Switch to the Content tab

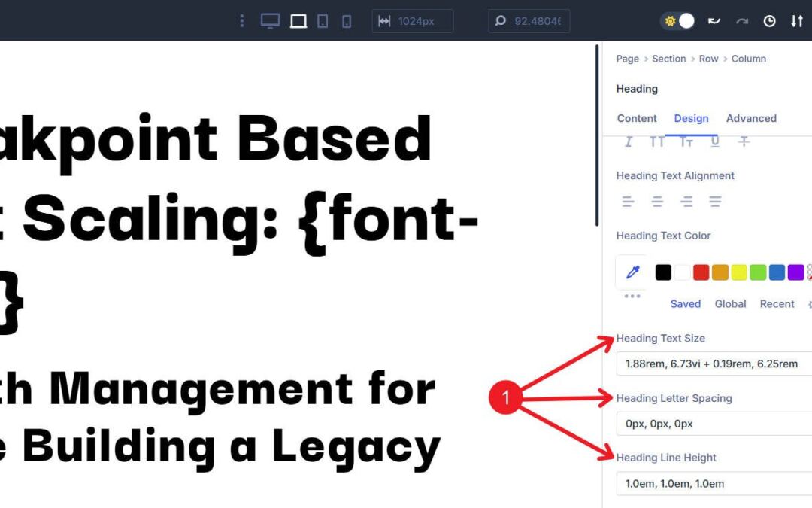tap(637, 118)
